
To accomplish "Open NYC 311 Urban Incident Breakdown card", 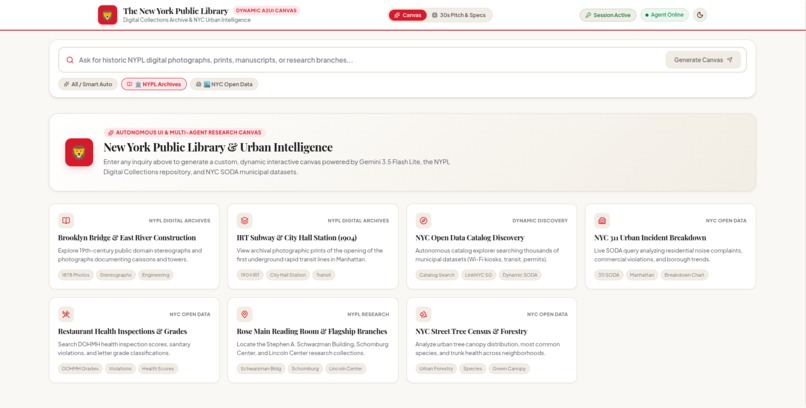I will click(670, 247).
